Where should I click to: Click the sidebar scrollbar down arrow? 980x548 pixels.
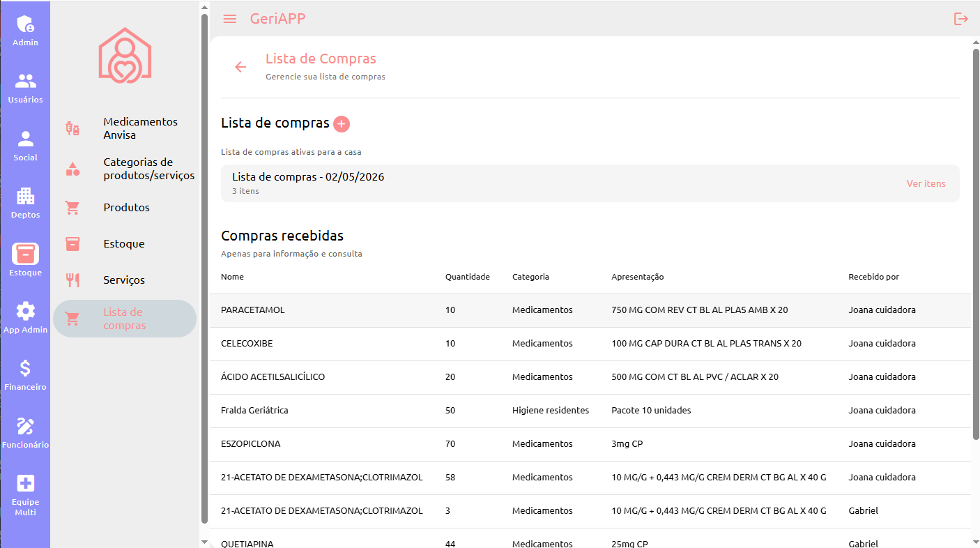pos(204,542)
